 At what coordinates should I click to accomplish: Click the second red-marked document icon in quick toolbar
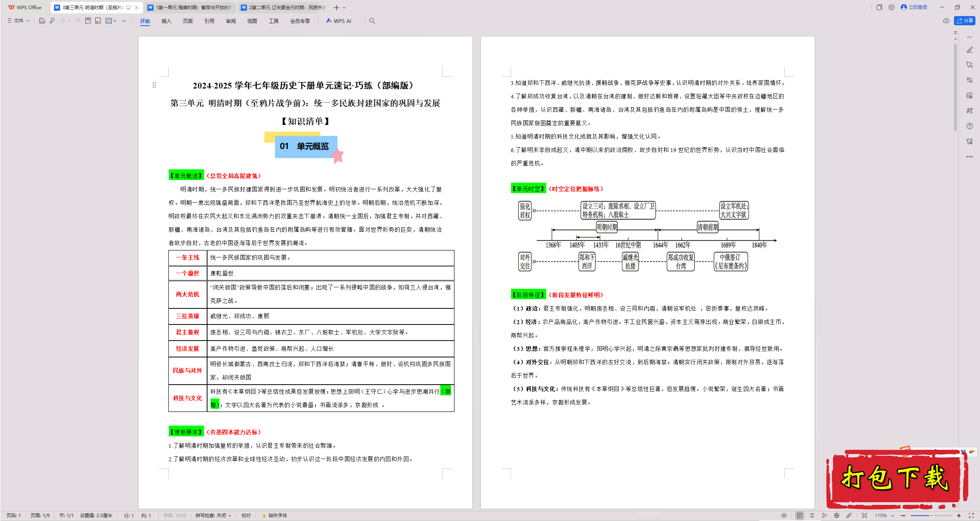tap(98, 21)
